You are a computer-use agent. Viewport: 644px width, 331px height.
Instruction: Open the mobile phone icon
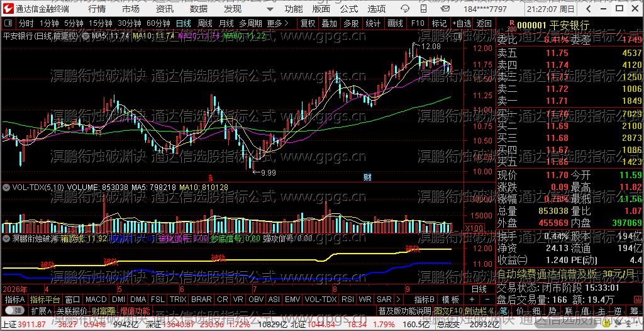(424, 9)
